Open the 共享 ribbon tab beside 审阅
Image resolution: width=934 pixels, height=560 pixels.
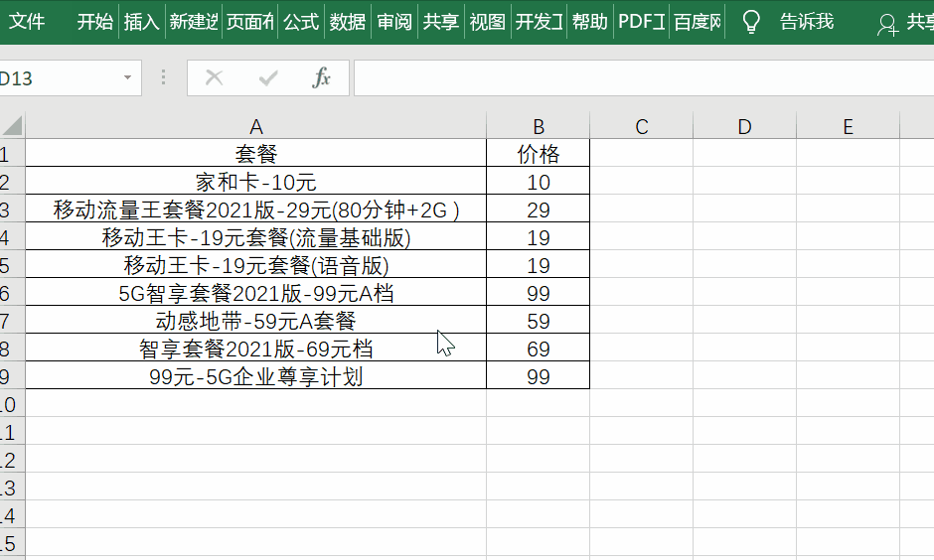coord(441,22)
